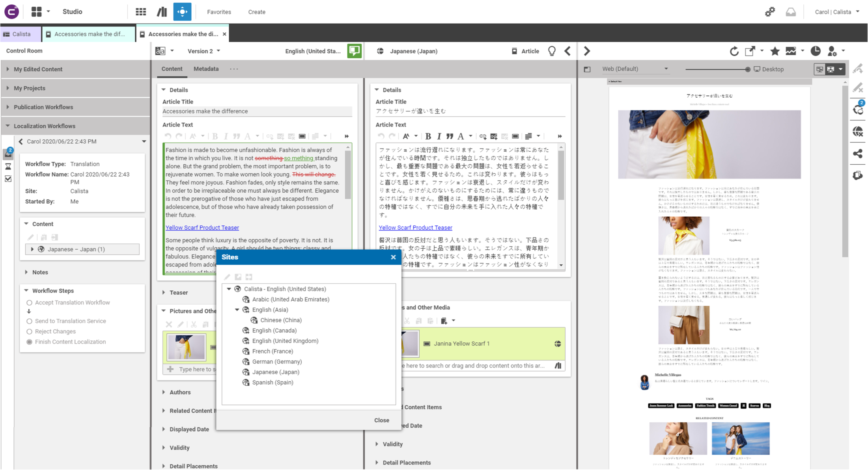Open the Calista tab
This screenshot has width=868, height=470.
(21, 34)
